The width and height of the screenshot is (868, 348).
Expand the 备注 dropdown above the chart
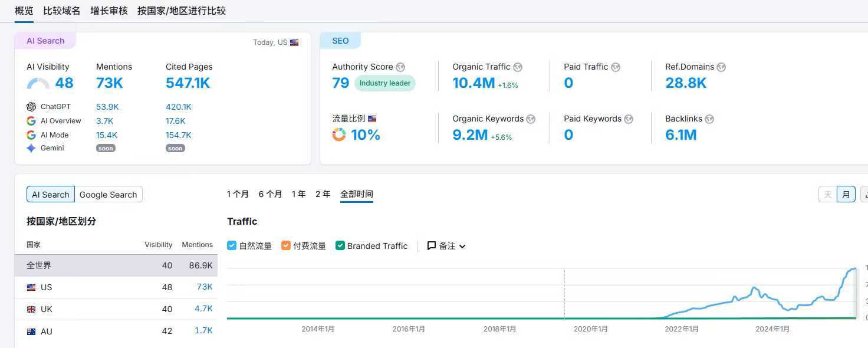pos(446,246)
